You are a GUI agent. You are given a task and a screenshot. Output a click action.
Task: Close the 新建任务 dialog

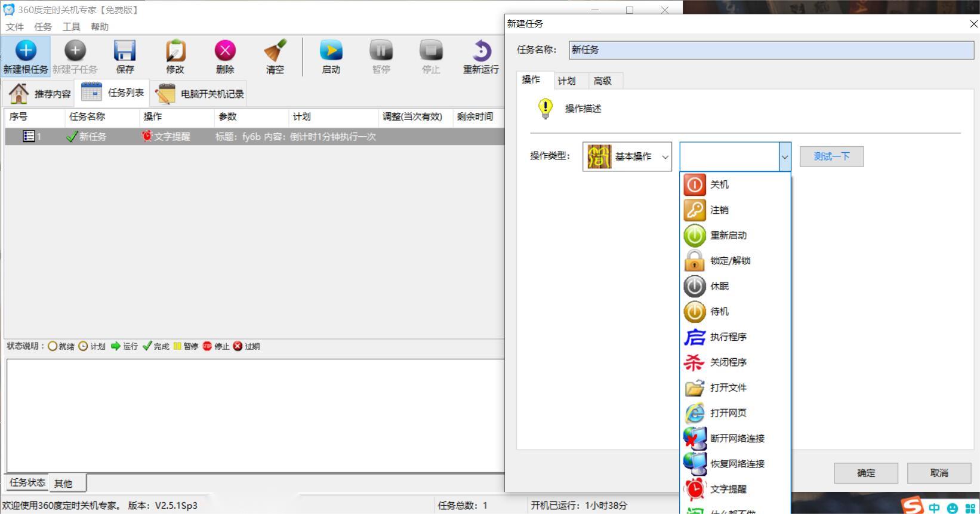(973, 24)
